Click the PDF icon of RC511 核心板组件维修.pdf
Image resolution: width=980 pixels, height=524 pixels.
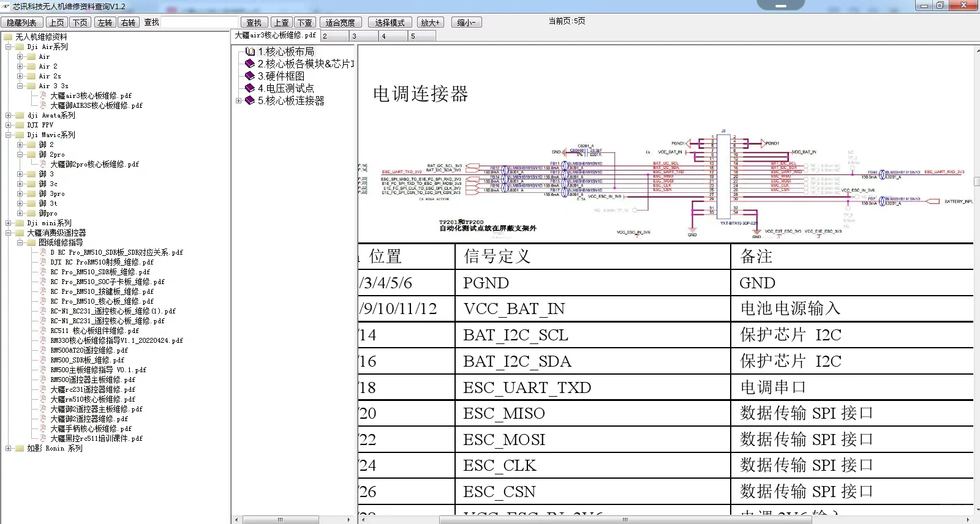coord(43,331)
